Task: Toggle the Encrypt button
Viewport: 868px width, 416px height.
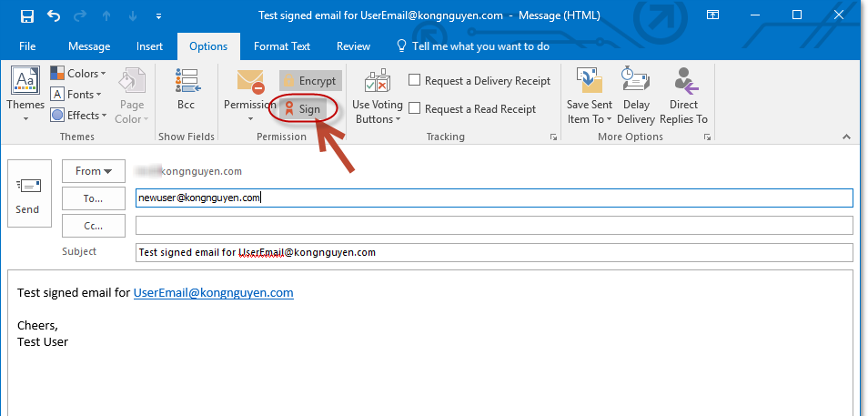Action: click(310, 81)
